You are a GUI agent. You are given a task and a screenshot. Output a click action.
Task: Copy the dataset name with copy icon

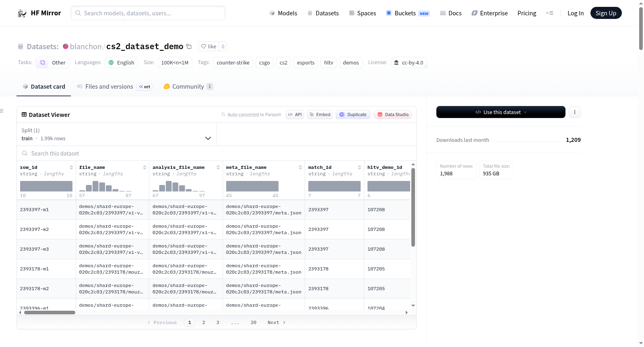click(x=189, y=46)
